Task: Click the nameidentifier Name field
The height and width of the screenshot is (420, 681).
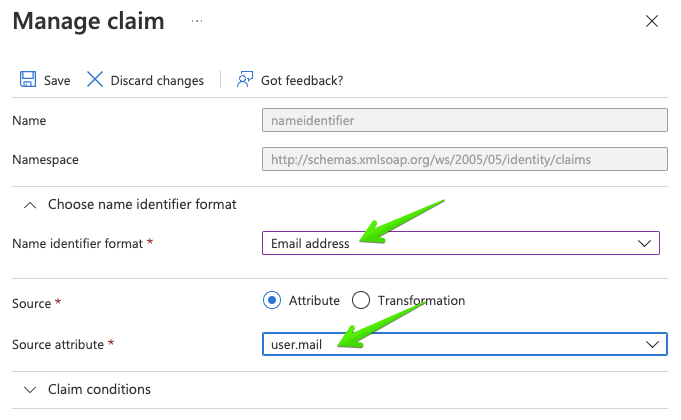Action: pos(465,120)
